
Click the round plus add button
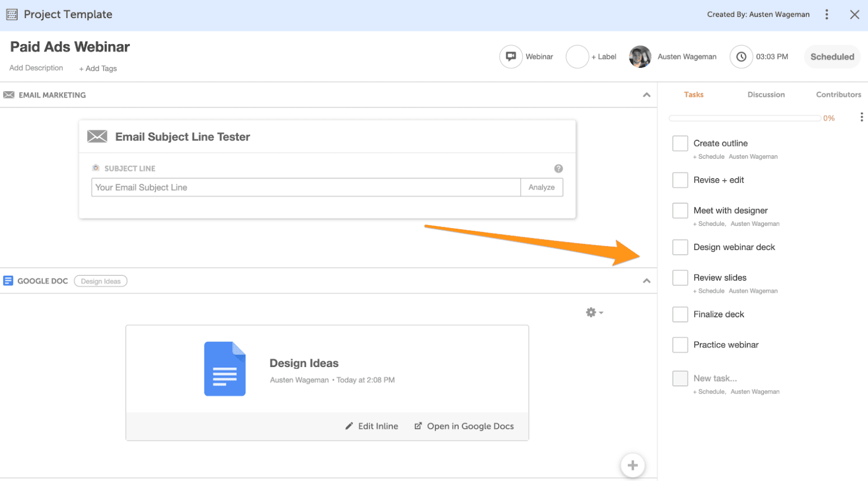[633, 465]
